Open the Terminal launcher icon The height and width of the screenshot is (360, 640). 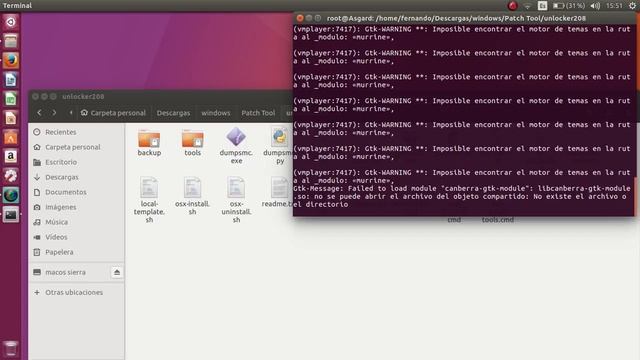[11, 215]
